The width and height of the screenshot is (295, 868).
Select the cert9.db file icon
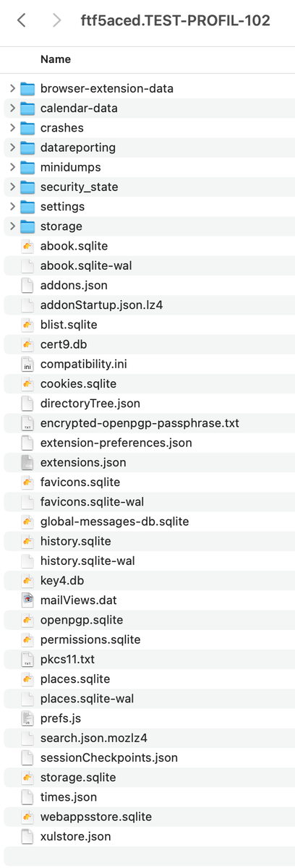27,344
